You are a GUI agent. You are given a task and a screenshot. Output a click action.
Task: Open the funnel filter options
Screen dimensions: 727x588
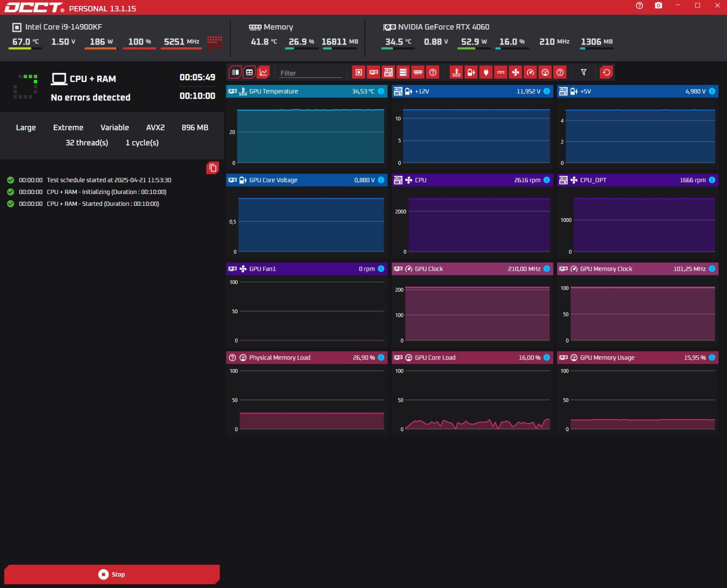pos(584,72)
